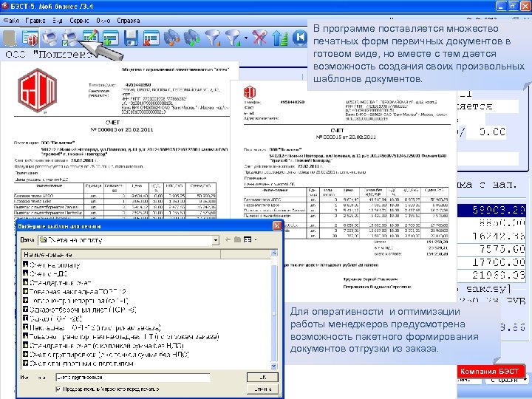Click printer with checkmark template icon
The height and width of the screenshot is (399, 532).
(x=70, y=38)
